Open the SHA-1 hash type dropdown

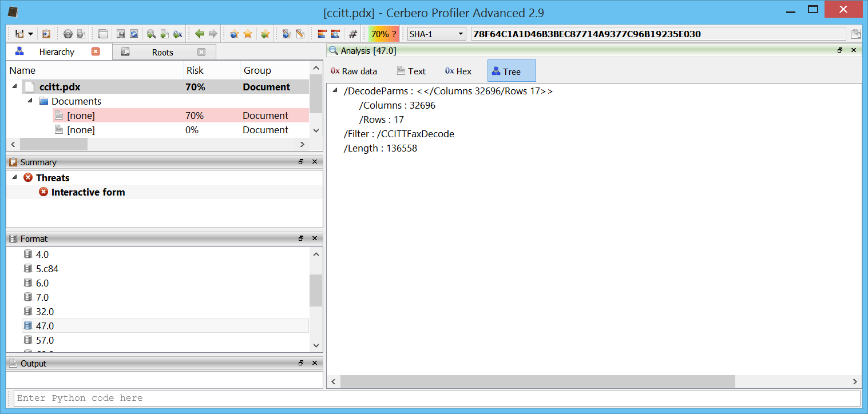coord(437,34)
